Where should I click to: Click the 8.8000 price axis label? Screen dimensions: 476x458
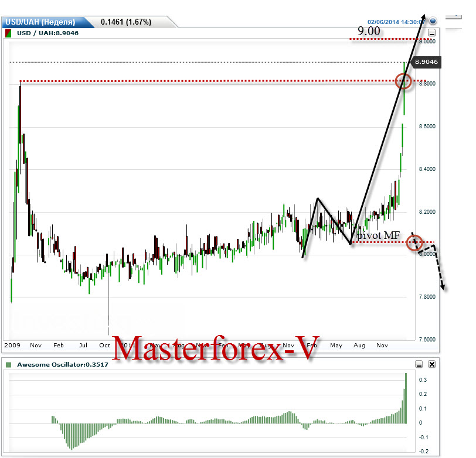pyautogui.click(x=427, y=83)
